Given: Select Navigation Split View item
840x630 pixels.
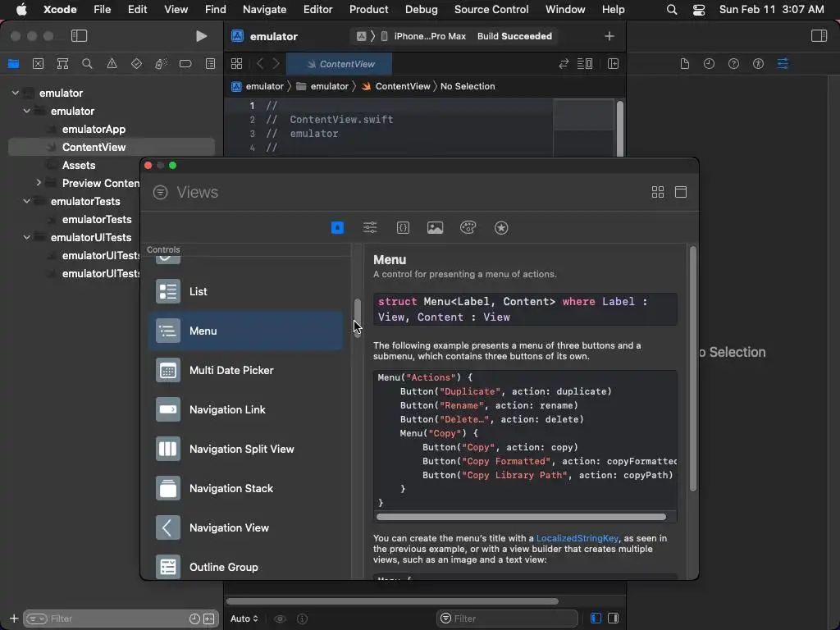Looking at the screenshot, I should [x=246, y=449].
